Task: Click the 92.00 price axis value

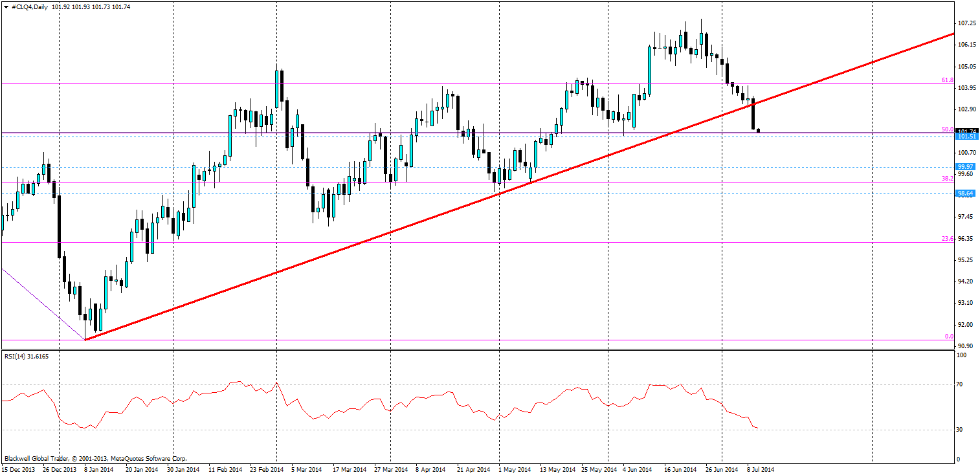Action: pyautogui.click(x=966, y=324)
